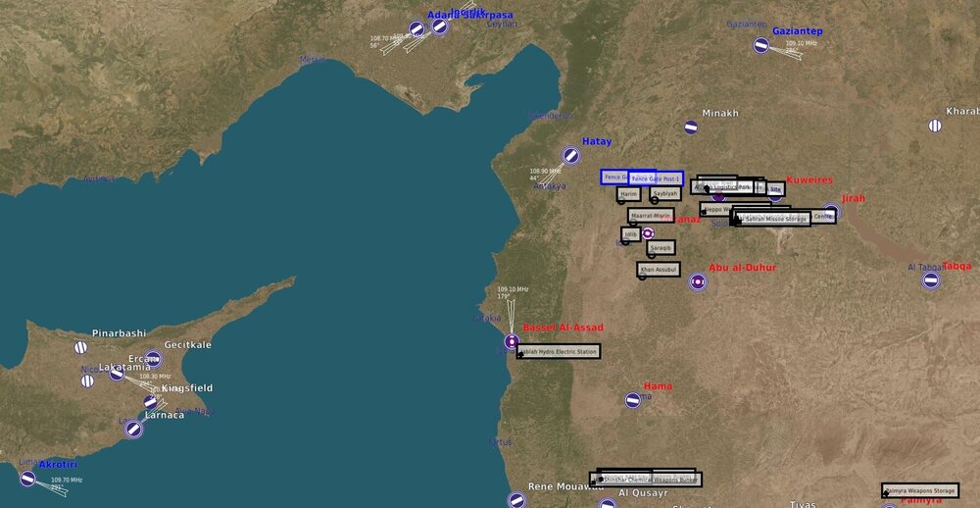Select the red Kuweires airbase name
The image size is (980, 508).
pyautogui.click(x=809, y=180)
